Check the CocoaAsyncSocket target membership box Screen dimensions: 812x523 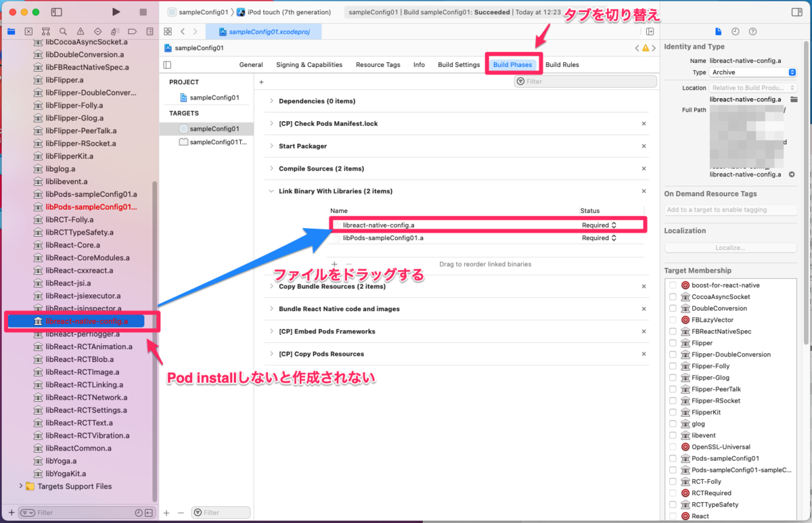click(x=673, y=296)
